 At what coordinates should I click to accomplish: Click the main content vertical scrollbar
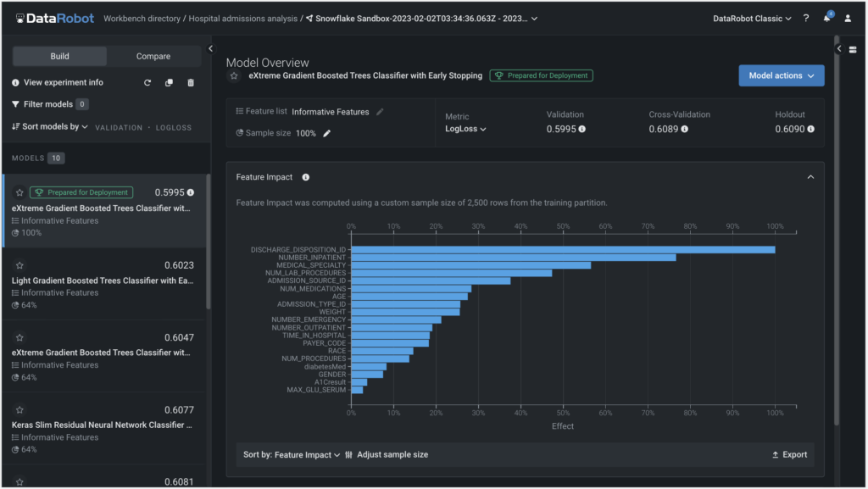[x=836, y=231]
